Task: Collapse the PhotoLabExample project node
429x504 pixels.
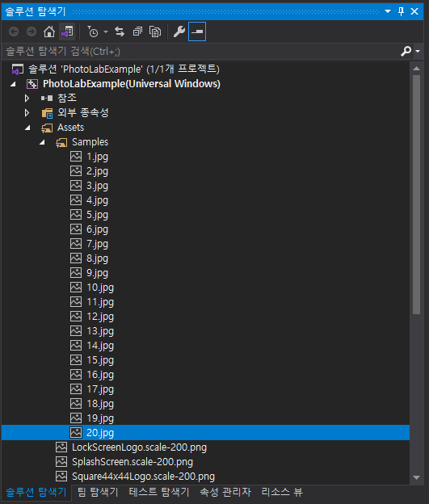Action: [x=13, y=84]
